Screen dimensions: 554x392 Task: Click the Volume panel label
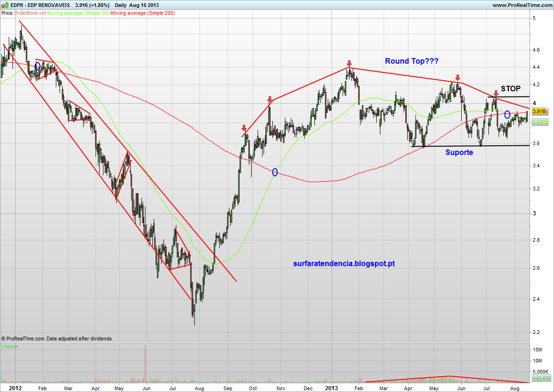coord(10,346)
